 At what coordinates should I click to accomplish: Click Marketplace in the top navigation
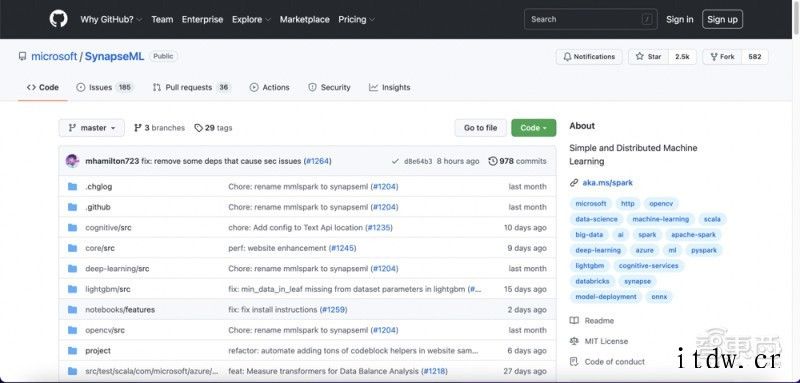(305, 19)
